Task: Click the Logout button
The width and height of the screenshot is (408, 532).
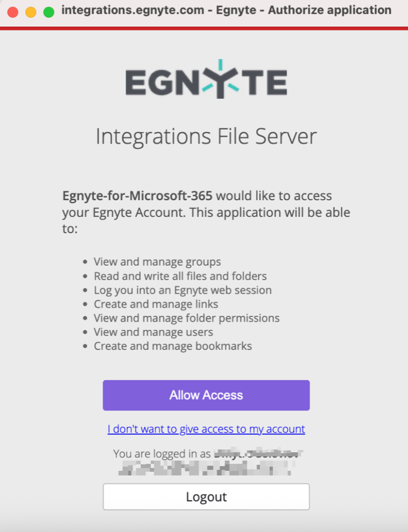Action: 206,496
